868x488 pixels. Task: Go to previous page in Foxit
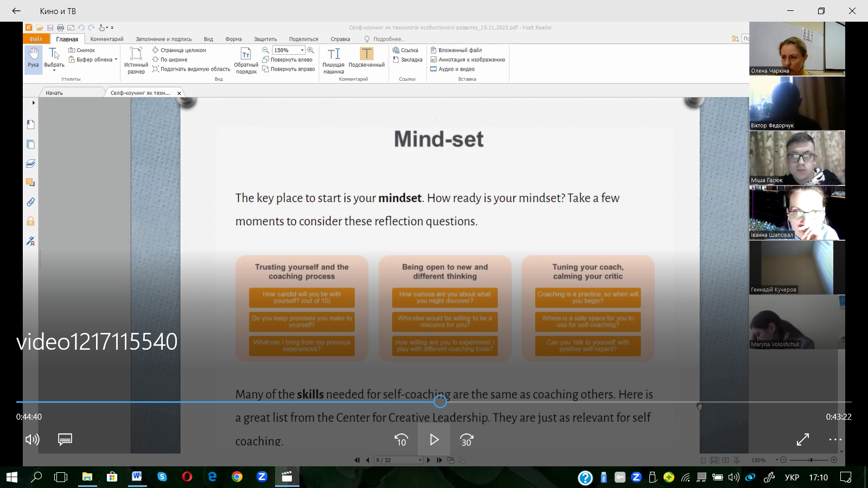367,460
